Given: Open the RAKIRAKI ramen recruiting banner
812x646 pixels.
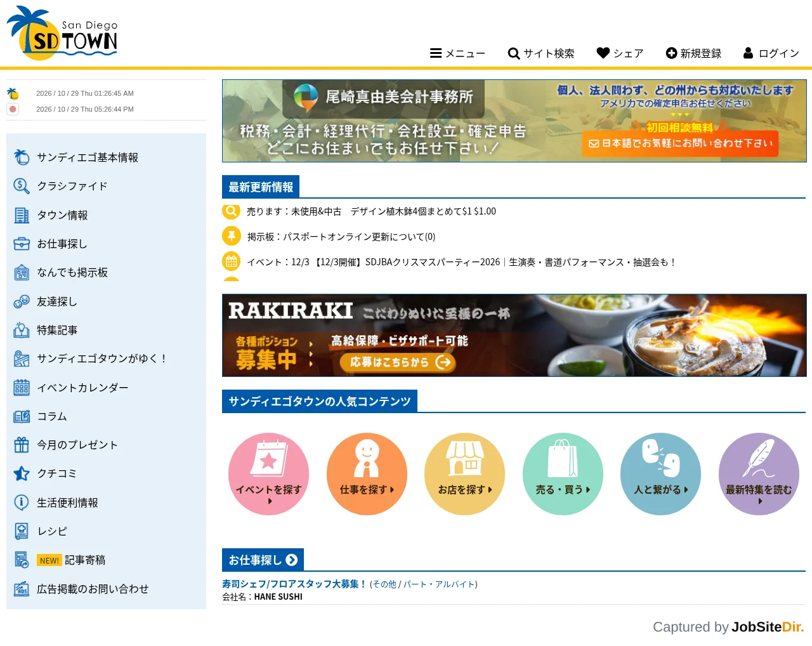Looking at the screenshot, I should click(x=514, y=335).
